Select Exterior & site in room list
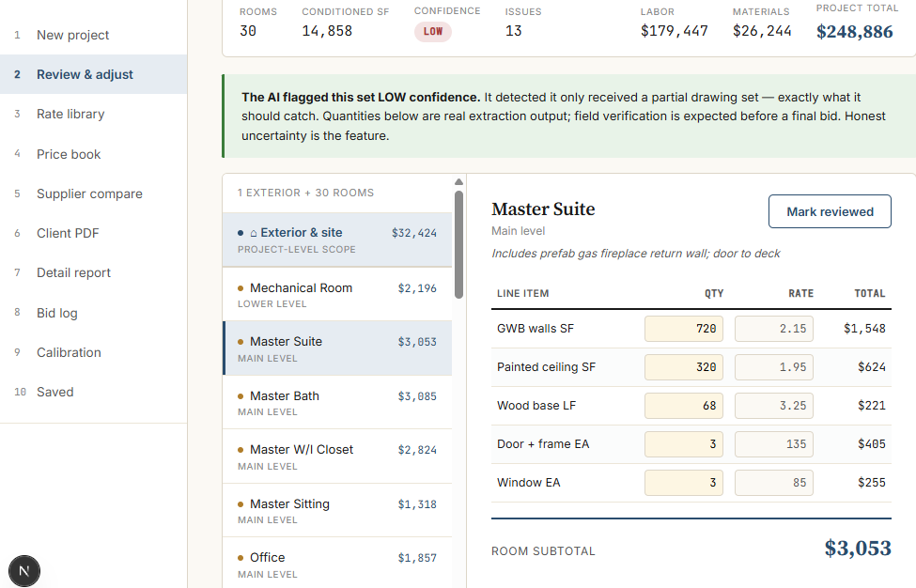Image resolution: width=916 pixels, height=588 pixels. (x=337, y=240)
